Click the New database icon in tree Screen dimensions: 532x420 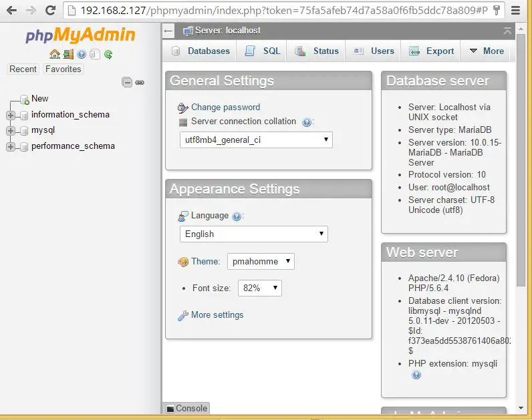click(x=25, y=99)
